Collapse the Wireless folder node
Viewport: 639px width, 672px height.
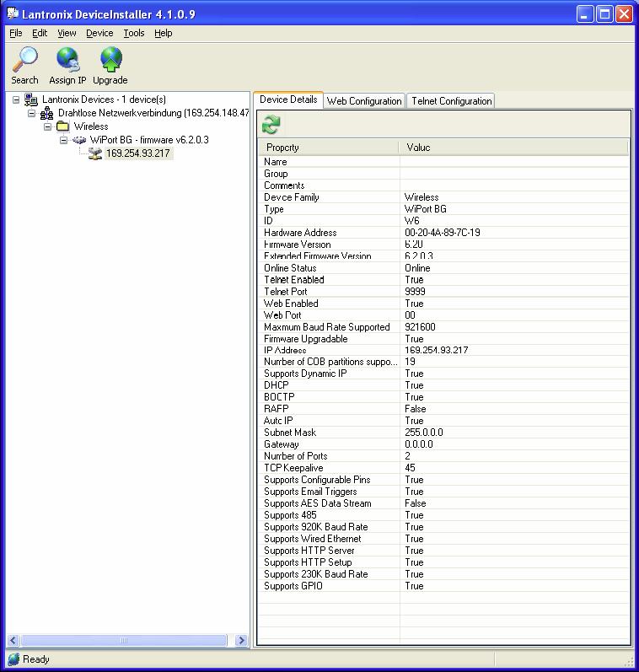[x=47, y=126]
